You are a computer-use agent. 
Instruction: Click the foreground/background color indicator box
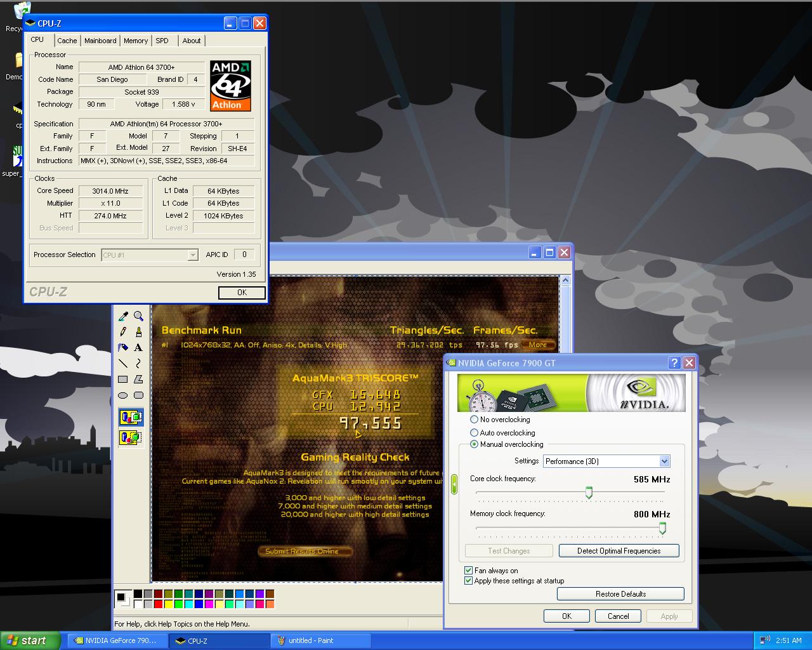click(122, 599)
